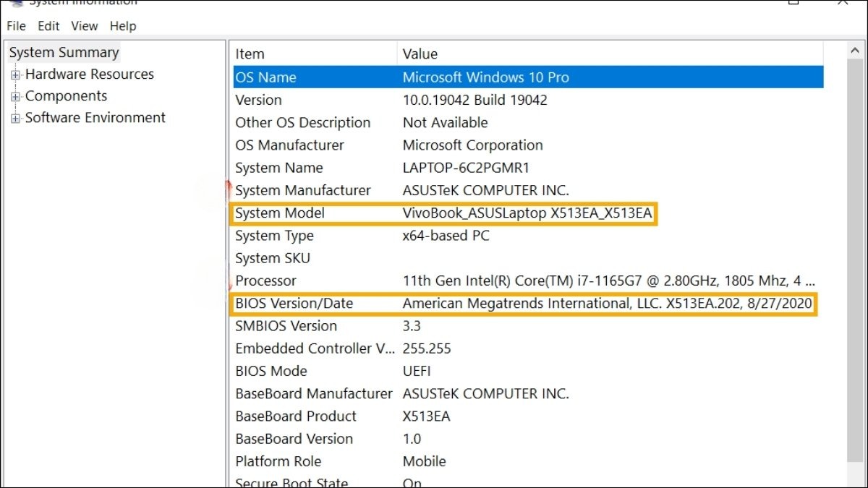Expand the Hardware Resources node
The width and height of the screenshot is (868, 488).
[x=16, y=74]
